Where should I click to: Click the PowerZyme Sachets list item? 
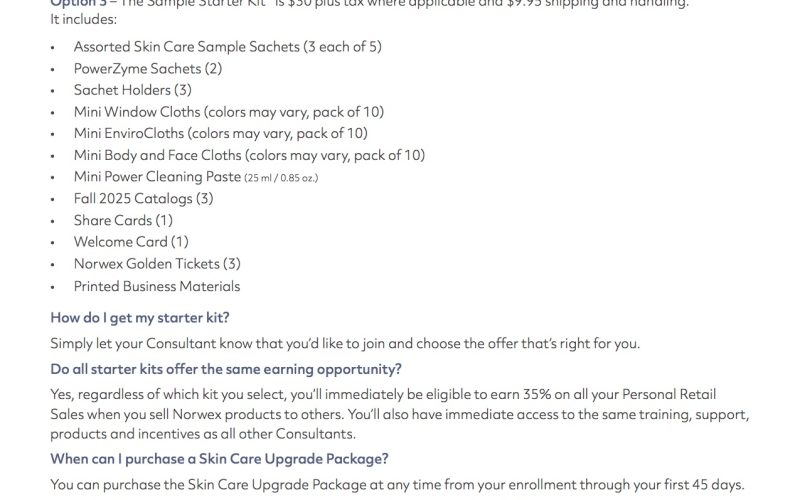148,69
